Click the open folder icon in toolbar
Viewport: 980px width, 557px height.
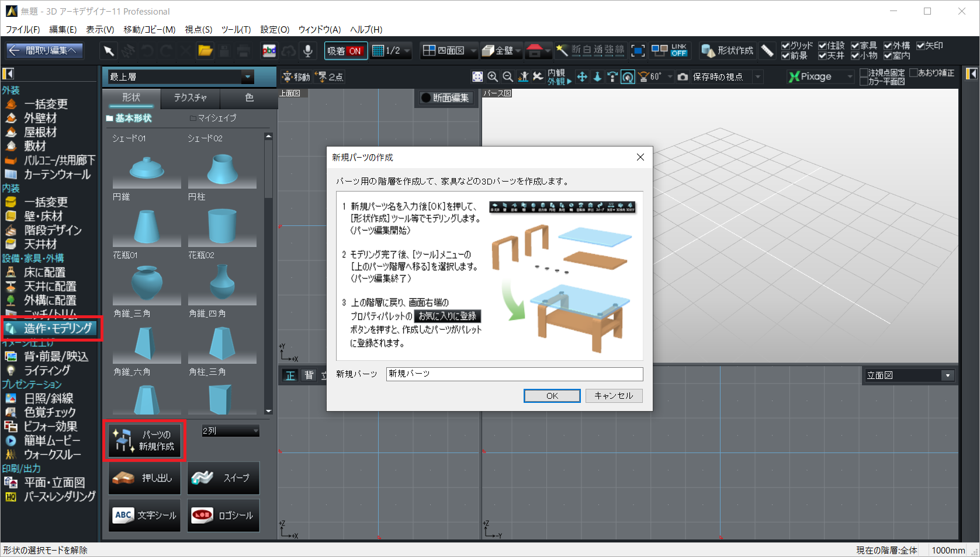tap(205, 51)
